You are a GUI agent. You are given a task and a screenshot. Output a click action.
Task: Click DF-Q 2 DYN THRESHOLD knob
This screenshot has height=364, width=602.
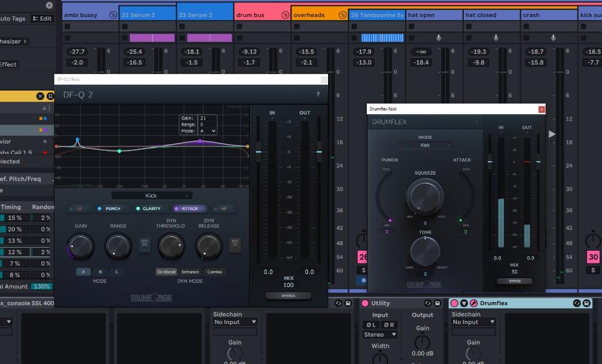point(171,246)
